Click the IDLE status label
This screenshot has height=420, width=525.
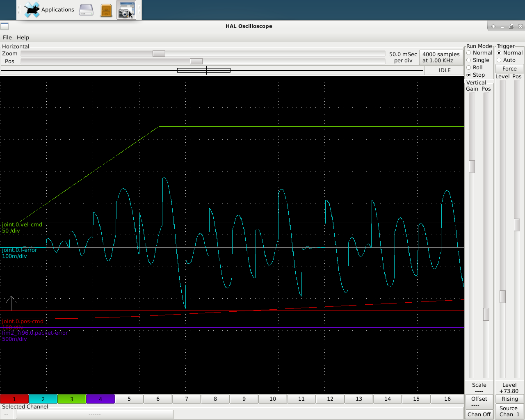click(x=445, y=71)
